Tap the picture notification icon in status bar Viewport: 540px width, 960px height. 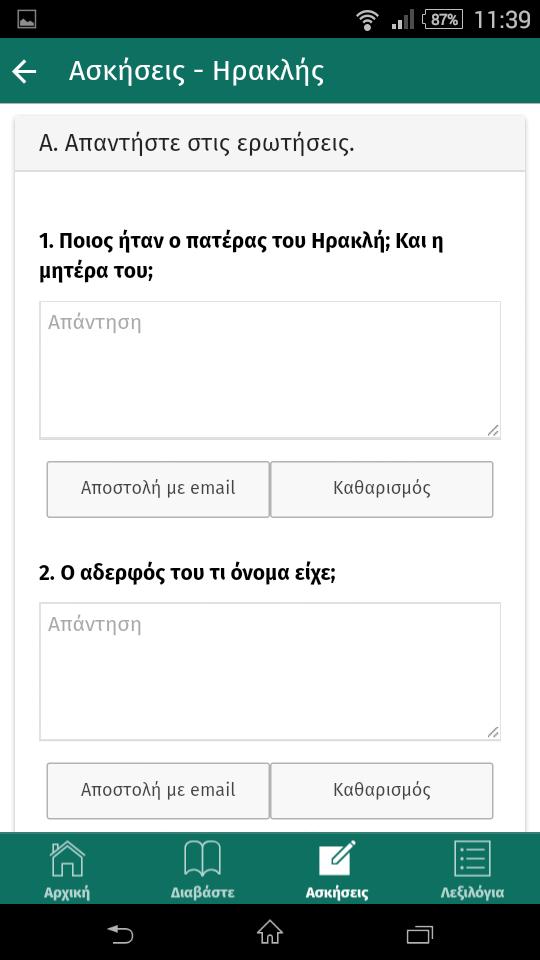(26, 20)
